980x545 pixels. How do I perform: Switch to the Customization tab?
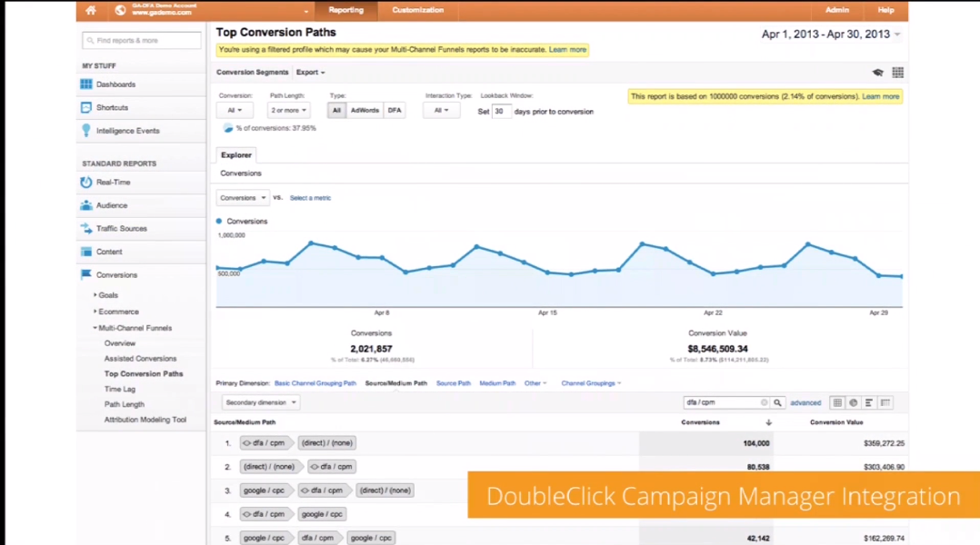[x=417, y=10]
